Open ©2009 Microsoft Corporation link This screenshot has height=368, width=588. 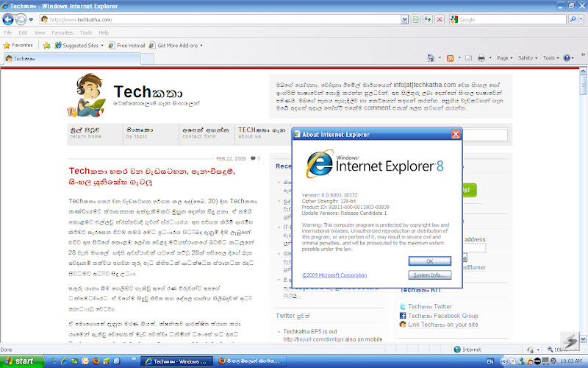click(x=334, y=275)
